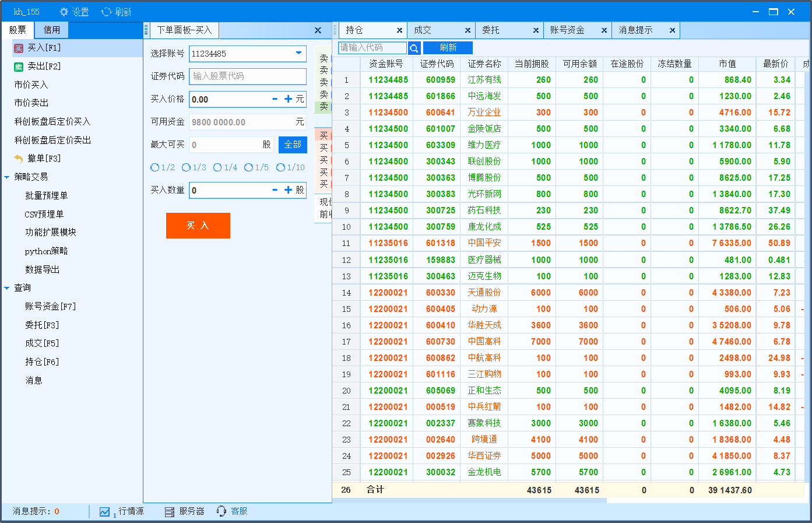Image resolution: width=812 pixels, height=523 pixels.
Task: Switch to the 信用 tab
Action: pyautogui.click(x=52, y=30)
